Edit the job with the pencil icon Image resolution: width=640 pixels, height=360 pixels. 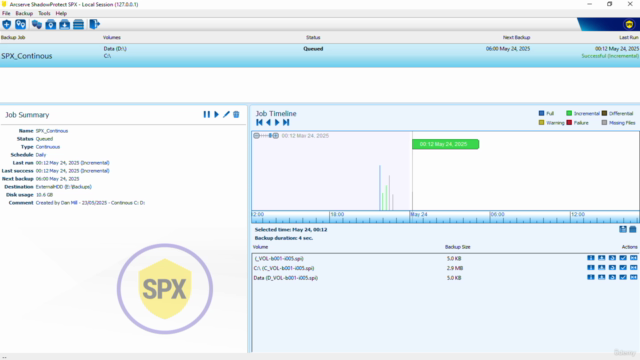click(226, 115)
